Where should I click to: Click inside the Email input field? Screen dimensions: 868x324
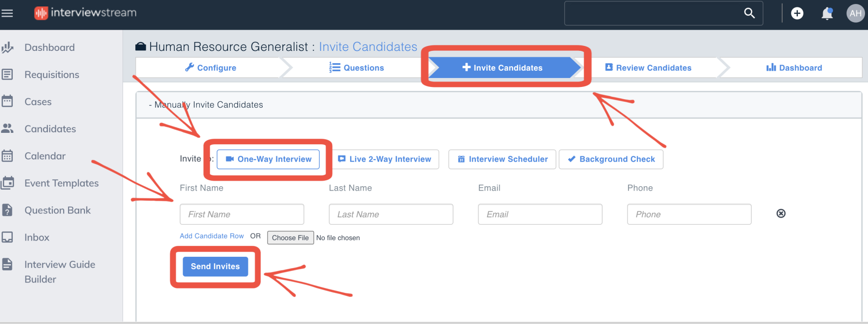(540, 214)
